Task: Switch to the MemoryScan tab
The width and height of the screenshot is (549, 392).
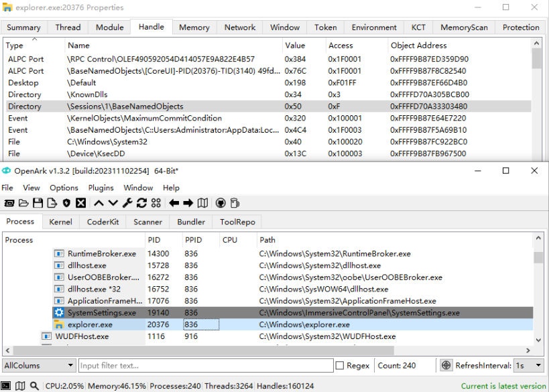Action: pos(464,27)
